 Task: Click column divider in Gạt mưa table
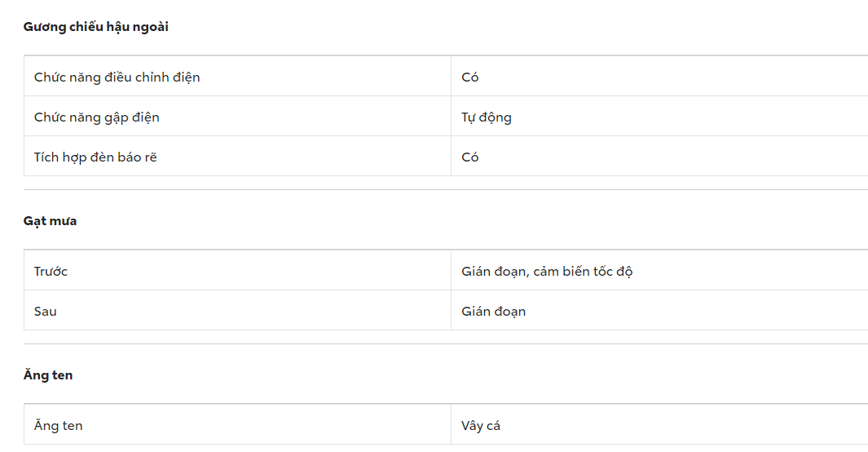(x=451, y=291)
